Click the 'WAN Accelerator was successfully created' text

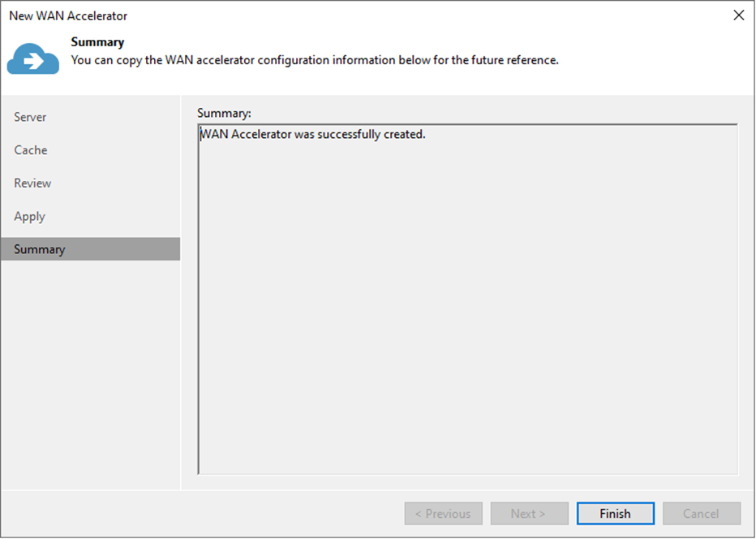click(x=313, y=134)
